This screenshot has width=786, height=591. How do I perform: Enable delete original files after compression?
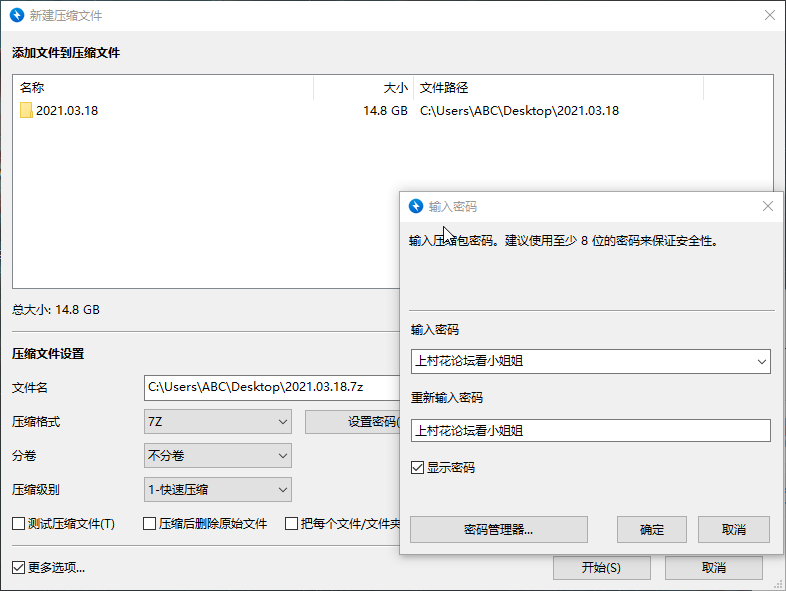pyautogui.click(x=150, y=523)
